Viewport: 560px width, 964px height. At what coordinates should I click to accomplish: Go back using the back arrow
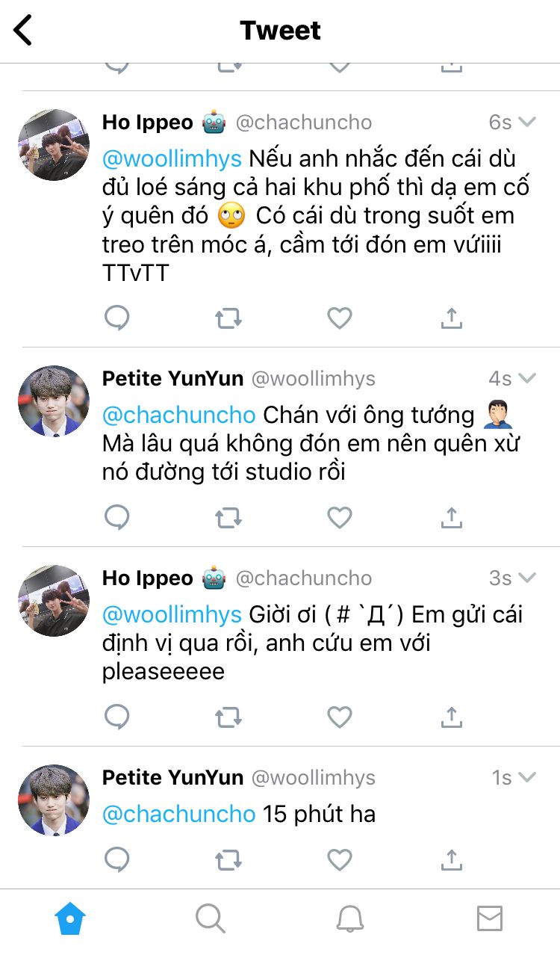click(24, 31)
